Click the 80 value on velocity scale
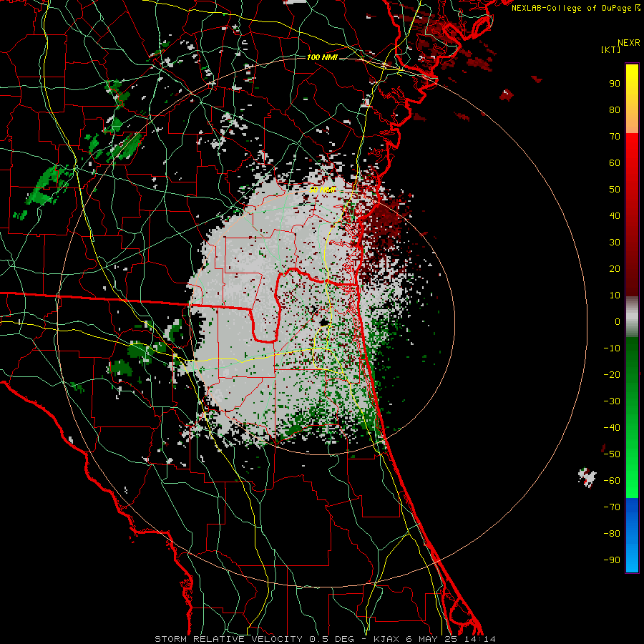644x644 pixels. pyautogui.click(x=615, y=110)
